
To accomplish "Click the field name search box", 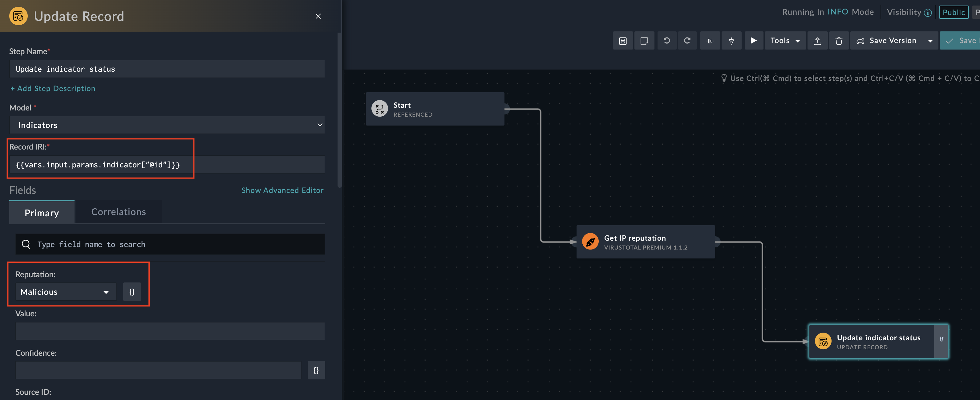I will (x=170, y=244).
